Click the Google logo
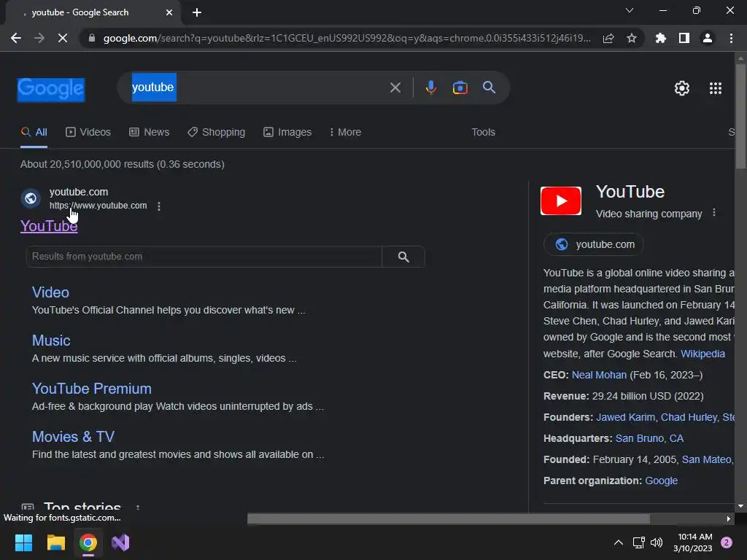This screenshot has height=560, width=747. coord(51,89)
